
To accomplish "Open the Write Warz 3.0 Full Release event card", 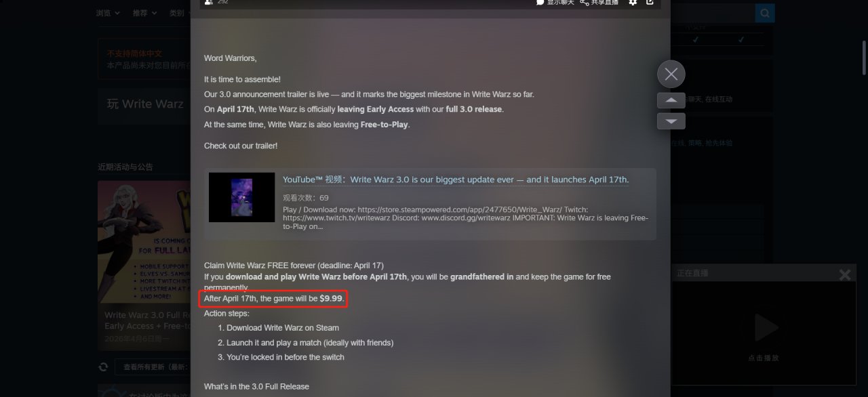I will (x=144, y=265).
